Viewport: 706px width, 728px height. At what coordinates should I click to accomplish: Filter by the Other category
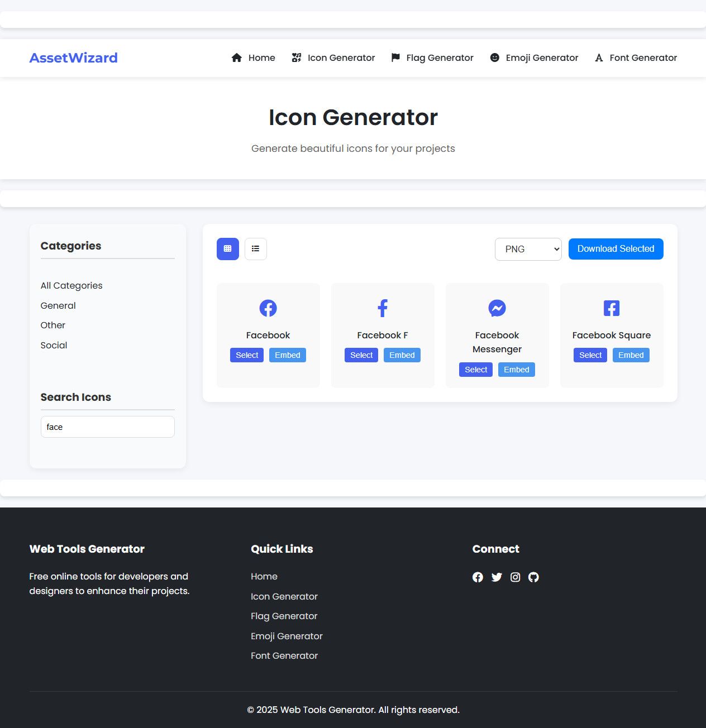click(x=53, y=325)
